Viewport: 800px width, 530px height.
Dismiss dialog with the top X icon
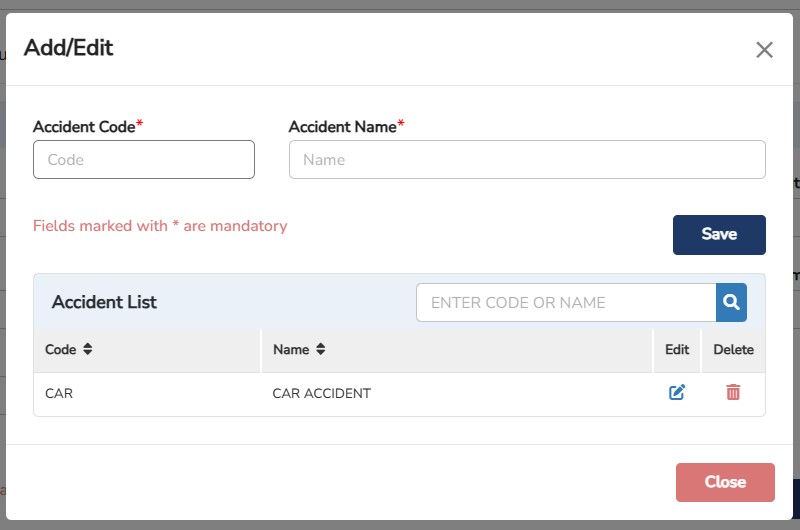[x=764, y=50]
